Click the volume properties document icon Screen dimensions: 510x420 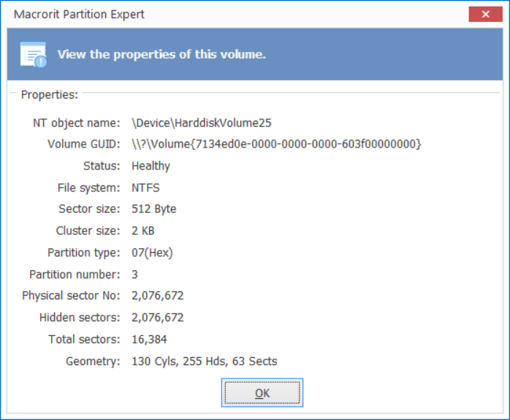pos(33,55)
